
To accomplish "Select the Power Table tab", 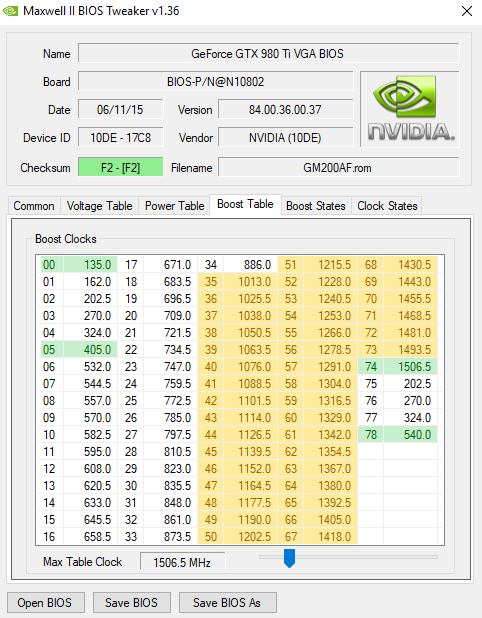I will click(x=174, y=206).
